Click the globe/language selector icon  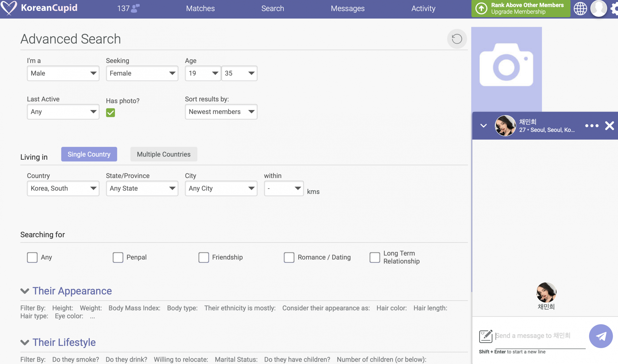pyautogui.click(x=581, y=8)
